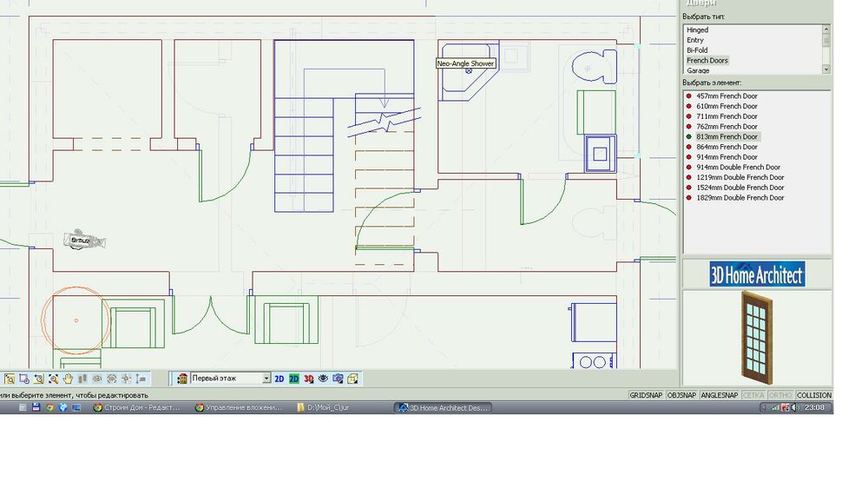Click the blue 2D plan view icon
Screen dimensions: 868x488
279,379
